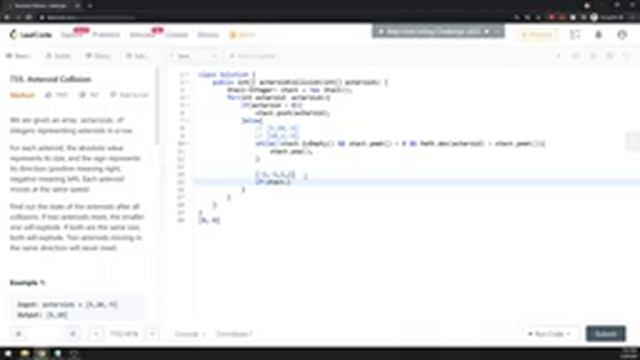Click the browser back button
The image size is (640, 360).
[7, 18]
